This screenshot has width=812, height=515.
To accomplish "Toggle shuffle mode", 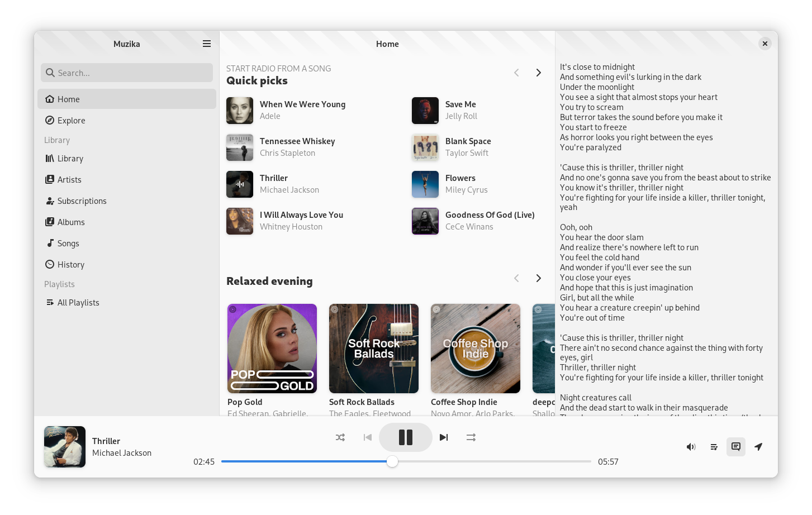I will point(340,437).
